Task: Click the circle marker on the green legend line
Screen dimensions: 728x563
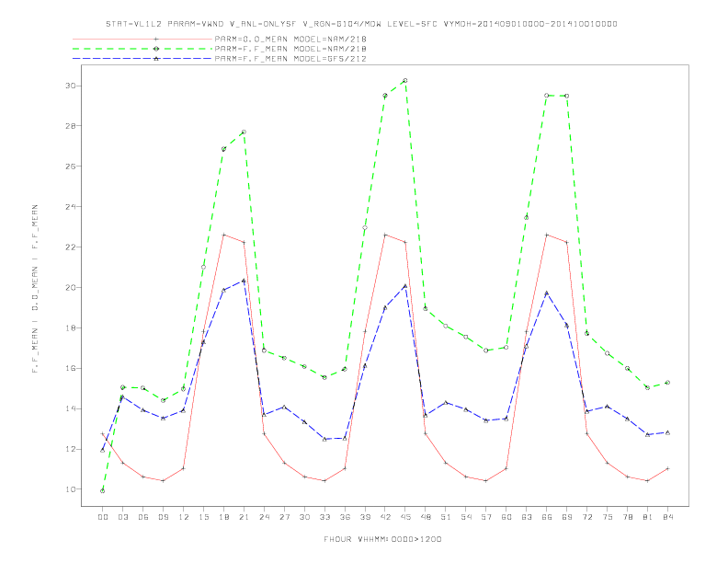Action: (156, 49)
